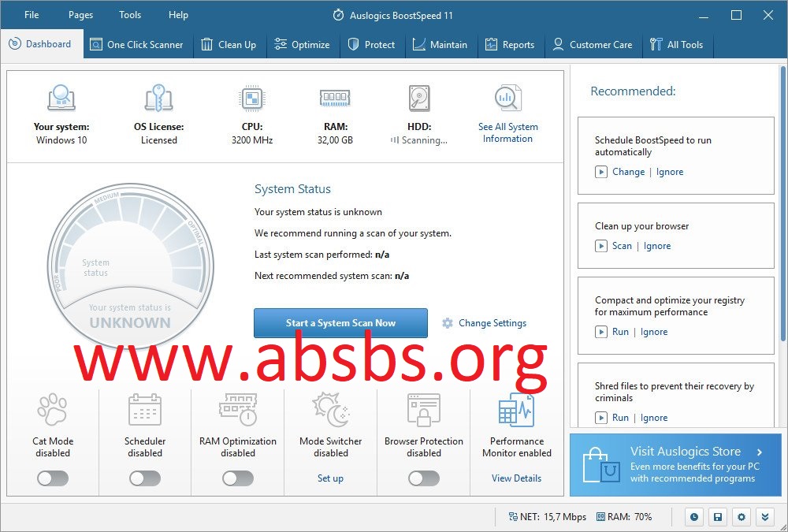Click the floppy disk save icon
The image size is (788, 532).
(x=717, y=517)
